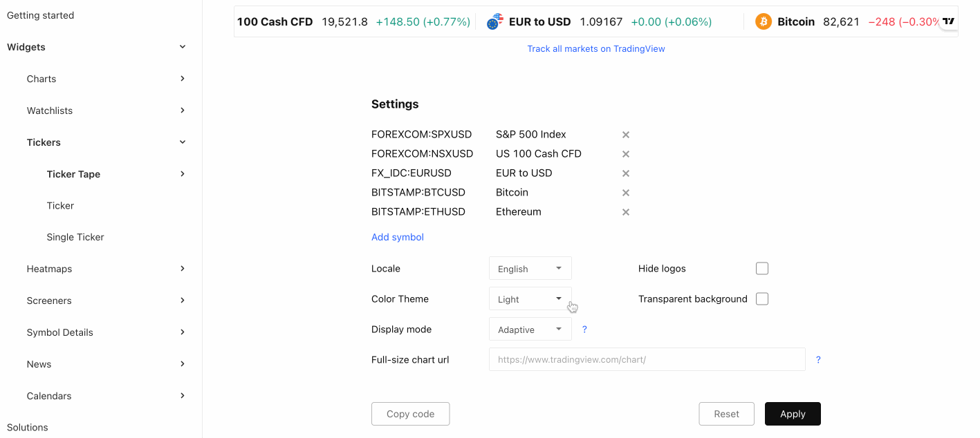This screenshot has height=438, width=980.
Task: Click the Apply button
Action: click(793, 414)
